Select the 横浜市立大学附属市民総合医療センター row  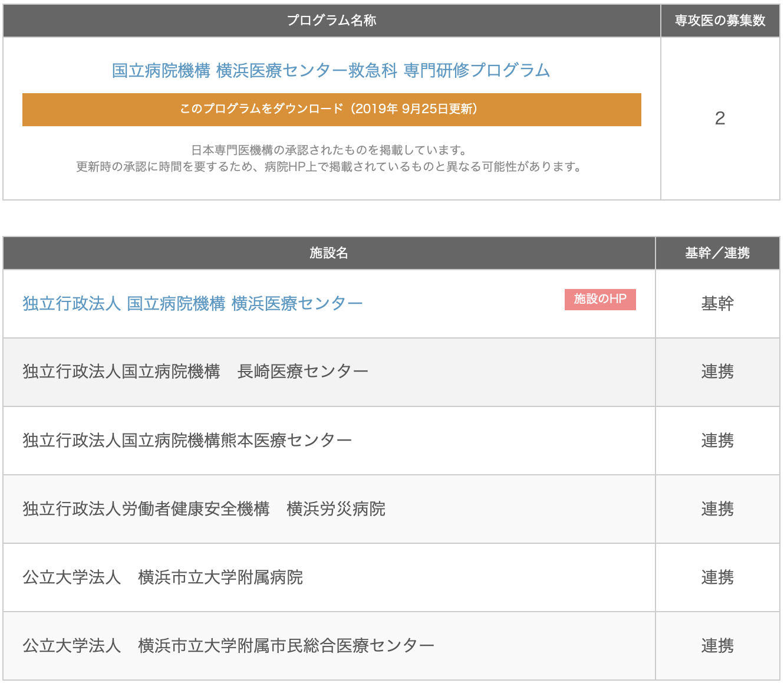click(229, 646)
